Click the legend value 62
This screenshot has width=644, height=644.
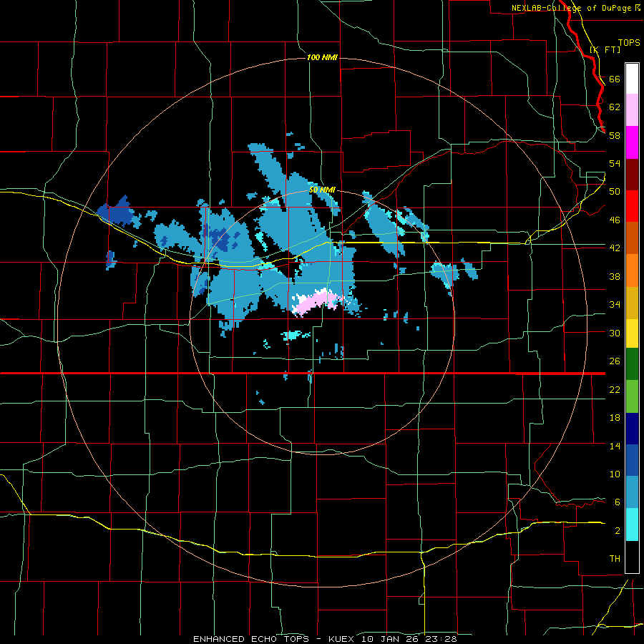pos(615,107)
